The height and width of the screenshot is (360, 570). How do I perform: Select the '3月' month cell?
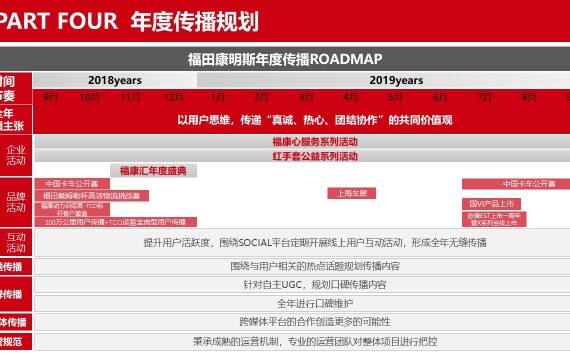306,97
